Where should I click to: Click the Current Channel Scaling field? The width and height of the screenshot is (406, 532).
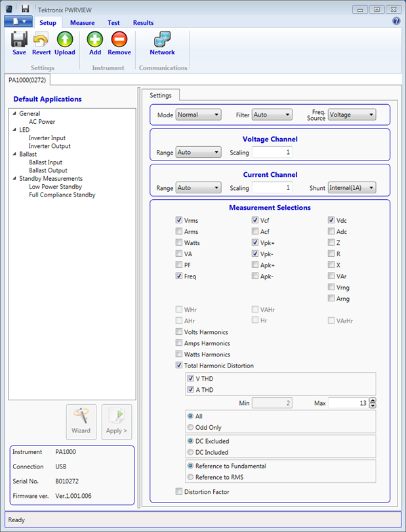tap(272, 187)
